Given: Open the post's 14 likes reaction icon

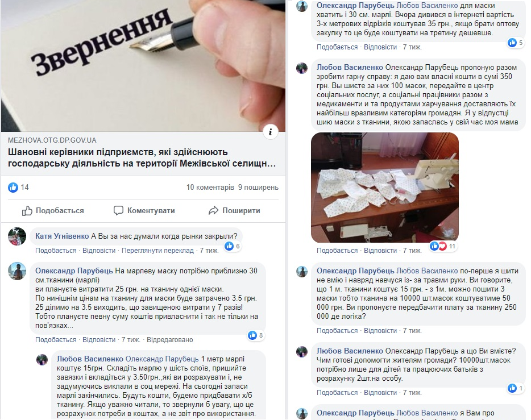Looking at the screenshot, I should [13, 187].
